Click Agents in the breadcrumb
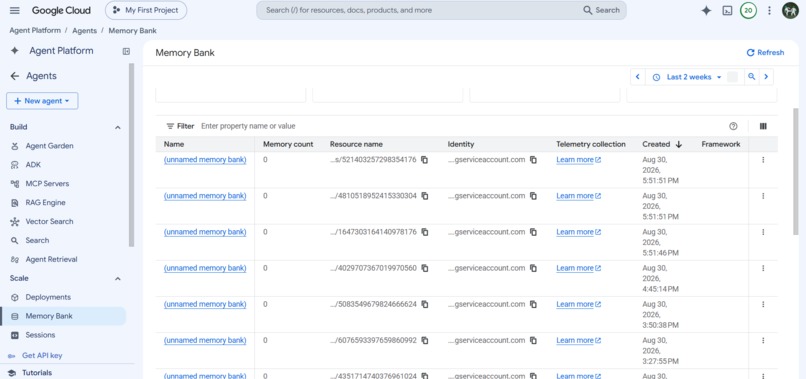Viewport: 806px width, 379px height. pyautogui.click(x=84, y=31)
